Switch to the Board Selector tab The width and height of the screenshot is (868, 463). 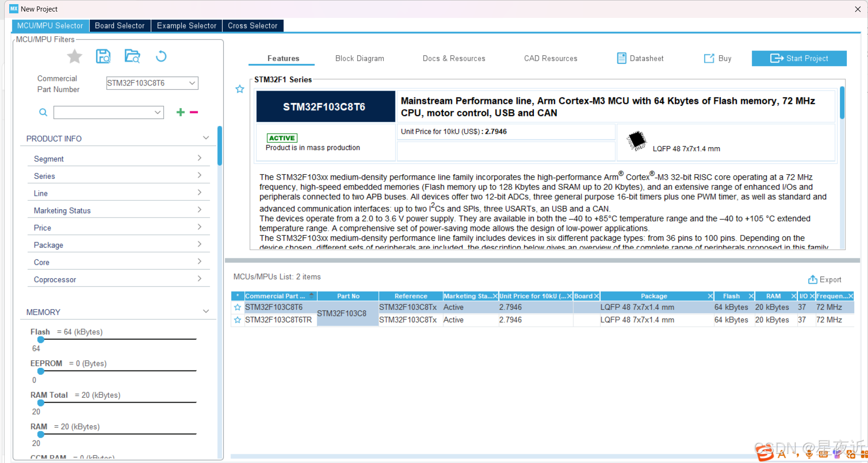pos(120,26)
